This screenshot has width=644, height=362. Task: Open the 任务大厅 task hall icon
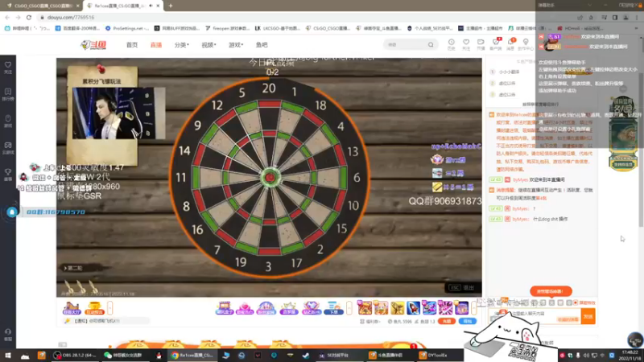click(72, 308)
